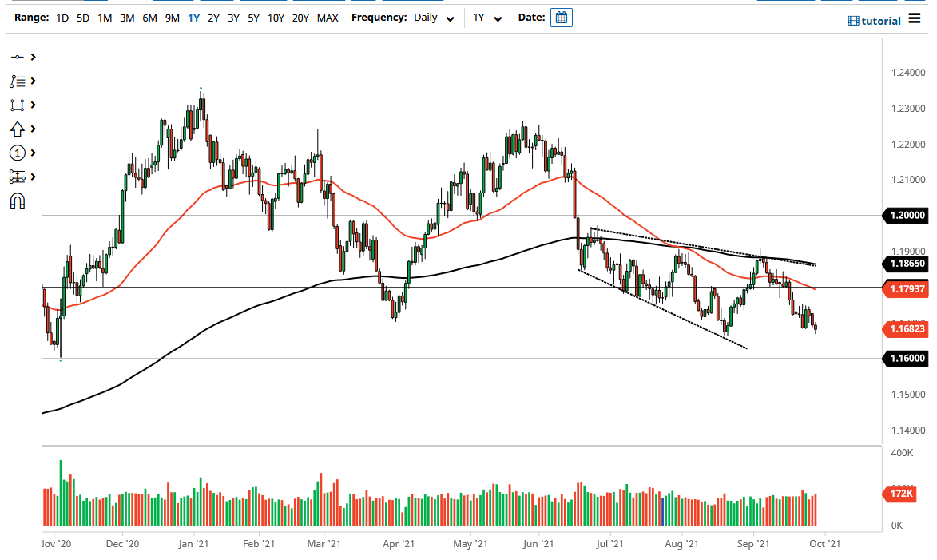Screen dimensions: 937x560
Task: Select the Fibonacci retracement tool
Action: tap(18, 81)
